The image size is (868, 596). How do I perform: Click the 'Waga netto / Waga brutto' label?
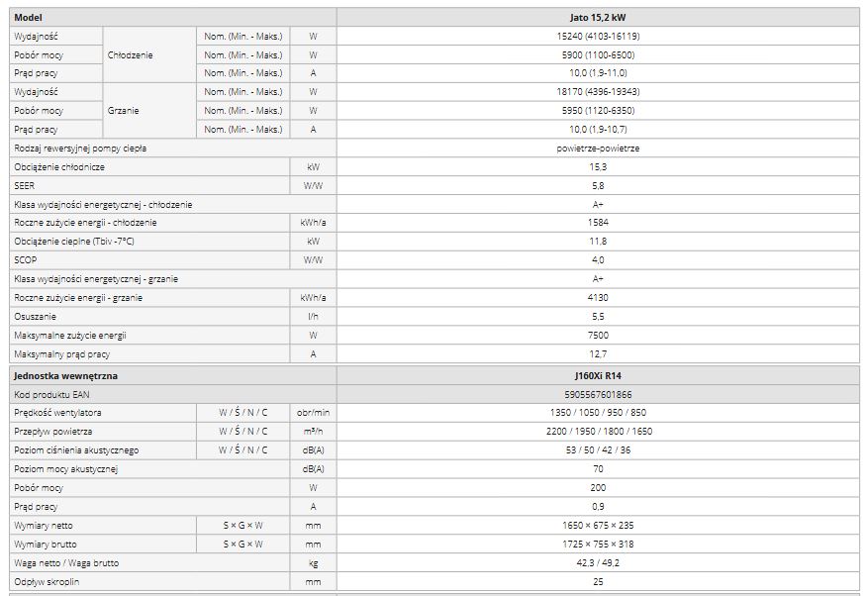click(x=66, y=562)
